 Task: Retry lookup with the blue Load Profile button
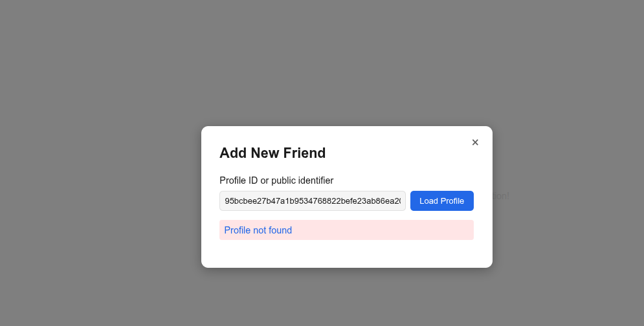(x=442, y=201)
